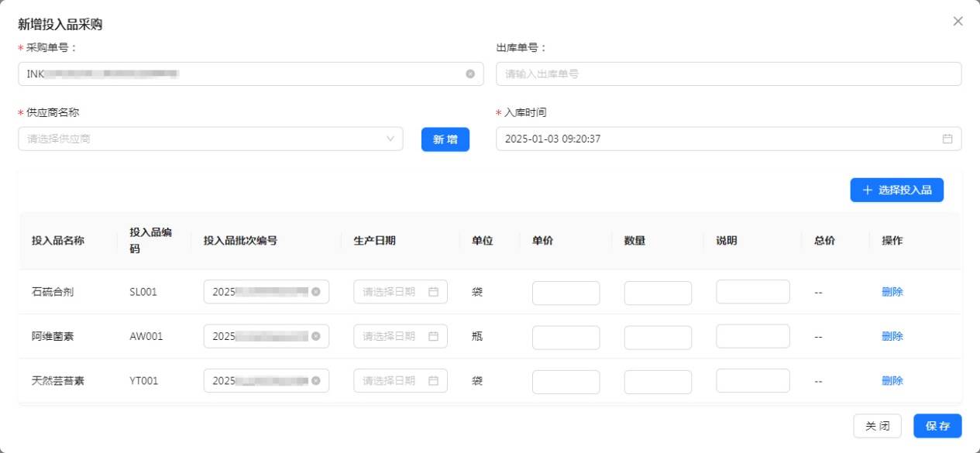Click the 新增 supplier button
The width and height of the screenshot is (980, 453).
445,139
